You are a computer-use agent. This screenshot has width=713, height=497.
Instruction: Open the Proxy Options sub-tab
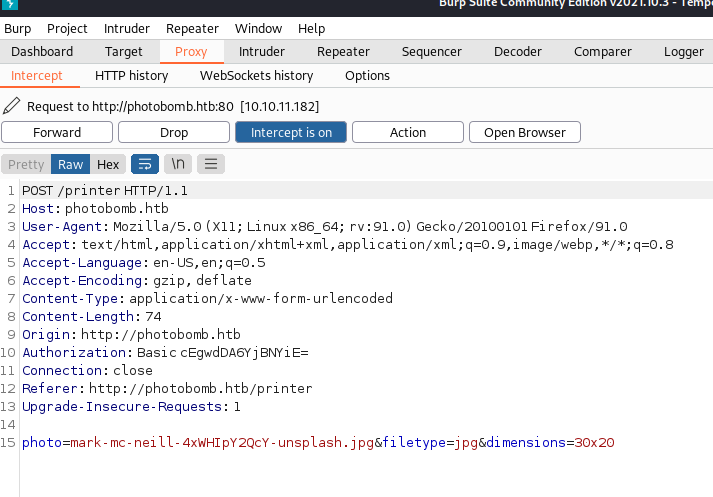tap(367, 75)
